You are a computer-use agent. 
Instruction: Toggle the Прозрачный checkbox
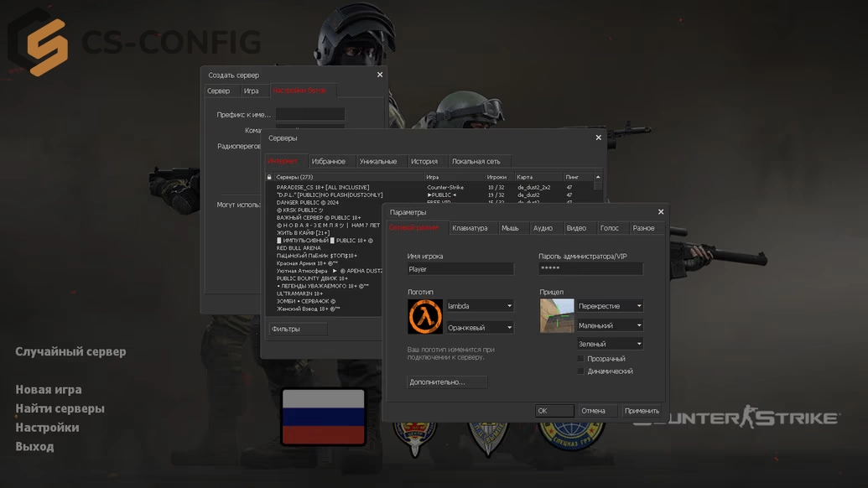click(x=580, y=359)
